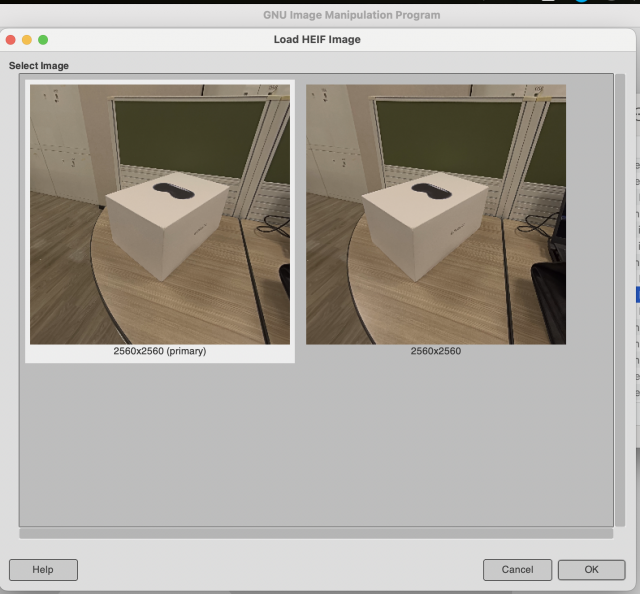Image resolution: width=640 pixels, height=594 pixels.
Task: Click the empty gray area below the thumbnails
Action: click(316, 445)
